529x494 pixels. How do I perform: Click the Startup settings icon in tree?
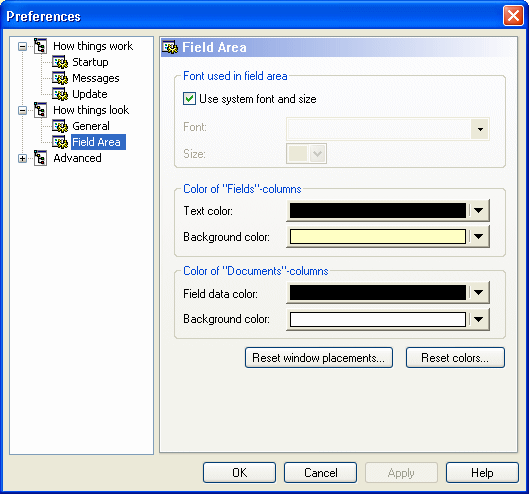[60, 62]
